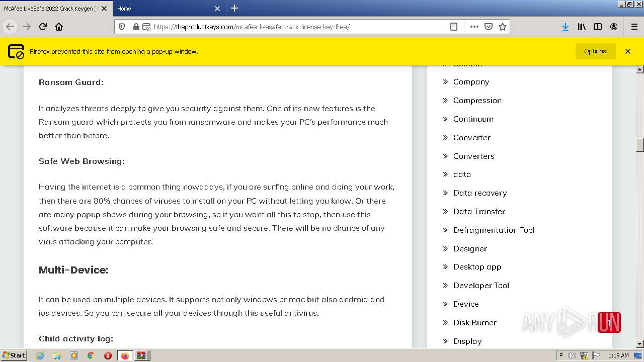
Task: Go back to the previous page
Action: point(10,27)
